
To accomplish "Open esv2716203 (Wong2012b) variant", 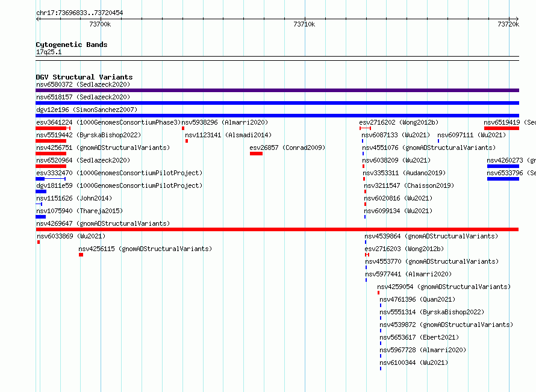I will (x=404, y=249).
